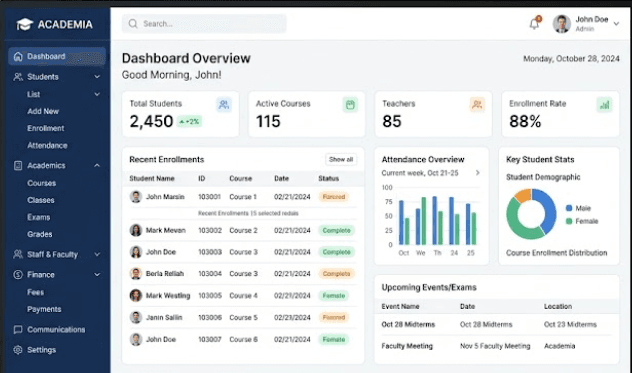Click the status badge for ID 103006
632x373 pixels.
[334, 317]
